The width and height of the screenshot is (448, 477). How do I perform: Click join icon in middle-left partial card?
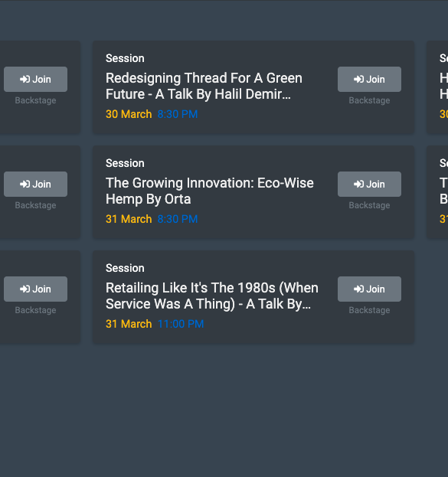pos(25,184)
